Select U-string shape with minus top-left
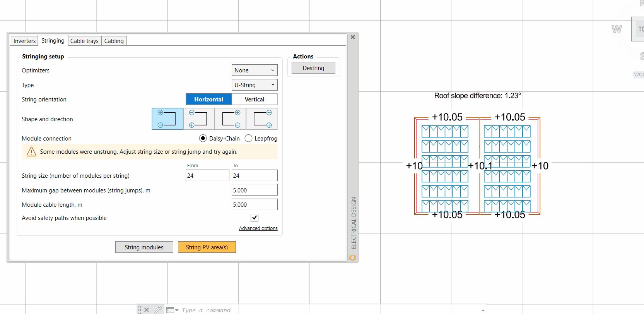 click(x=199, y=119)
